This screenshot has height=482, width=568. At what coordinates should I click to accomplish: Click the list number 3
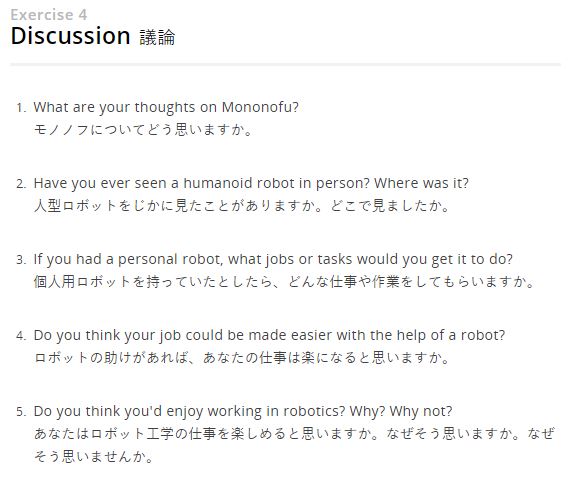tap(21, 260)
